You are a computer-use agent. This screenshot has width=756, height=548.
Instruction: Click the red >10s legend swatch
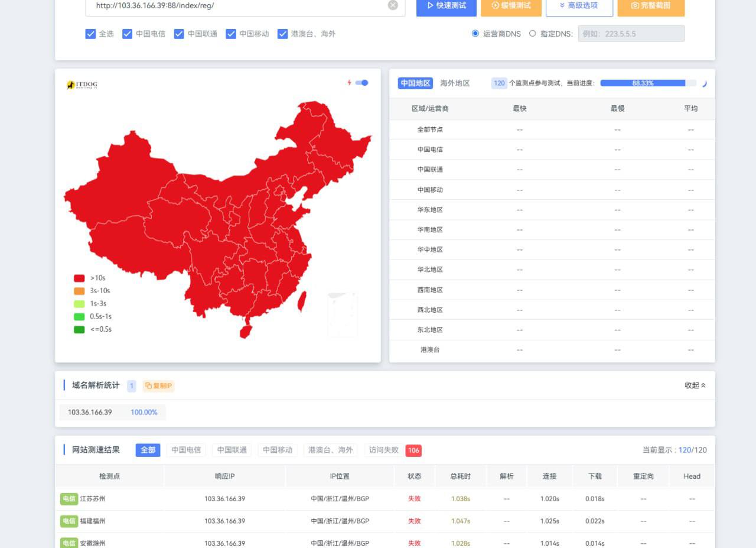79,278
